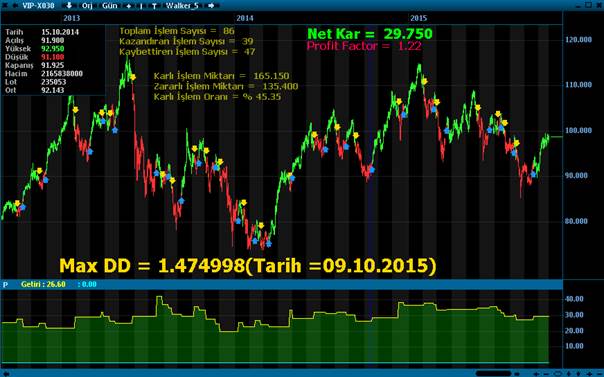The image size is (604, 377).
Task: Open the Gün period selector
Action: [x=110, y=6]
